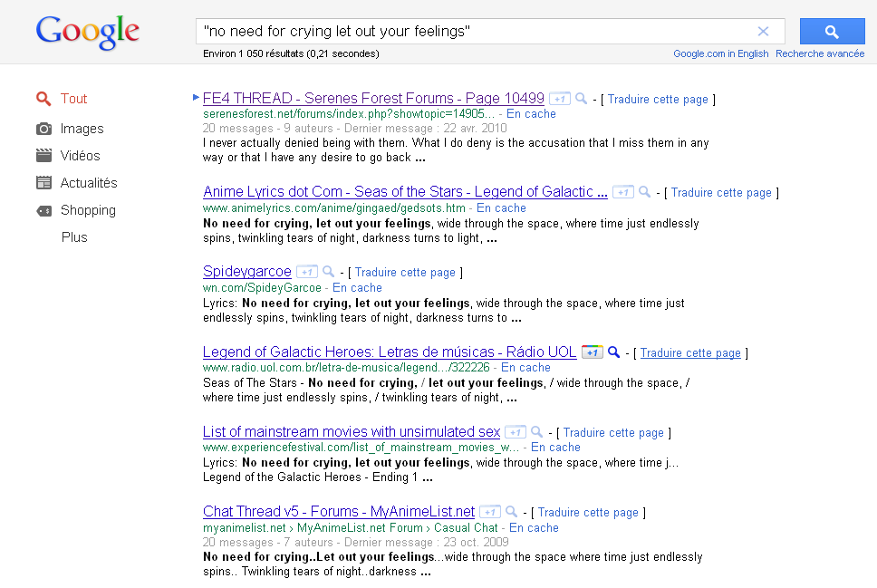Open En cache for radio.uol.com.br result
The height and width of the screenshot is (588, 877).
(x=525, y=368)
